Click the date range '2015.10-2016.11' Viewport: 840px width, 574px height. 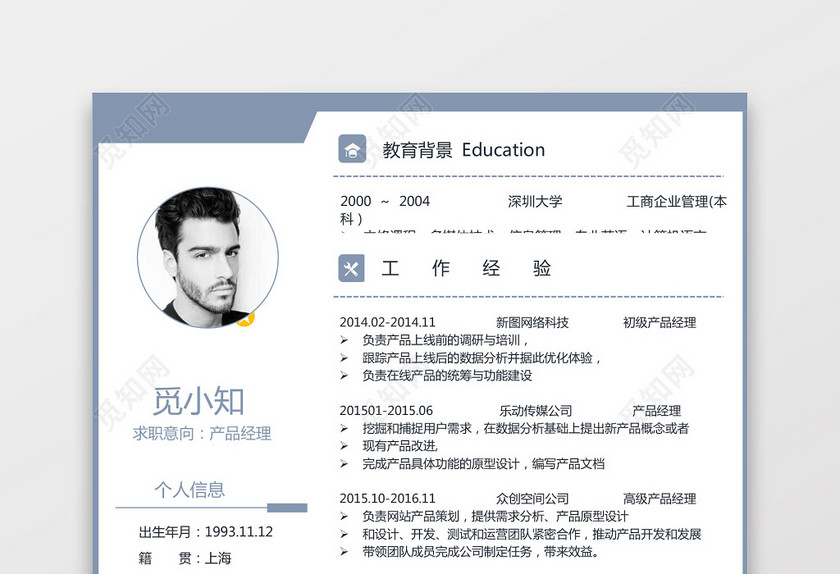pyautogui.click(x=387, y=498)
